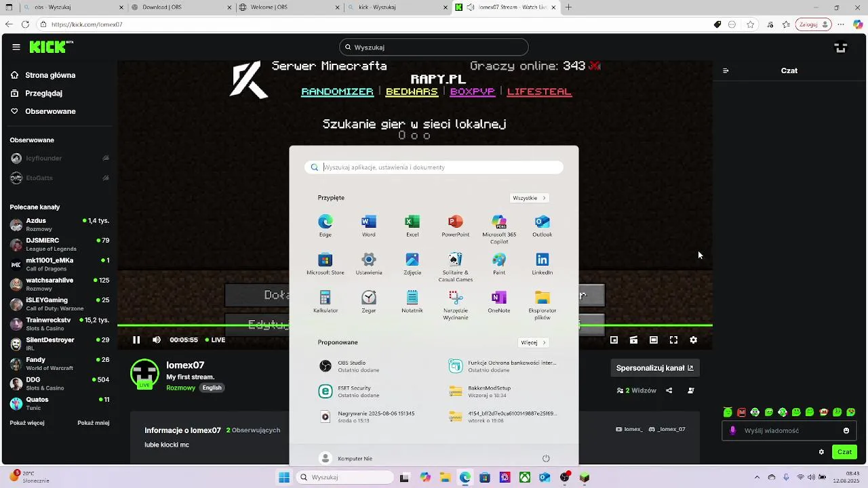Launch Word from pinned apps
This screenshot has height=488, width=868.
[x=369, y=226]
